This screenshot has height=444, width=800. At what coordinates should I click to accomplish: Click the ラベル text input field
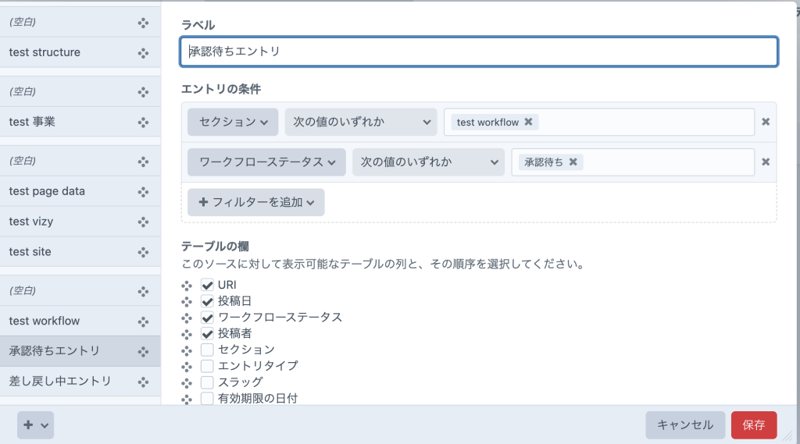pos(479,52)
